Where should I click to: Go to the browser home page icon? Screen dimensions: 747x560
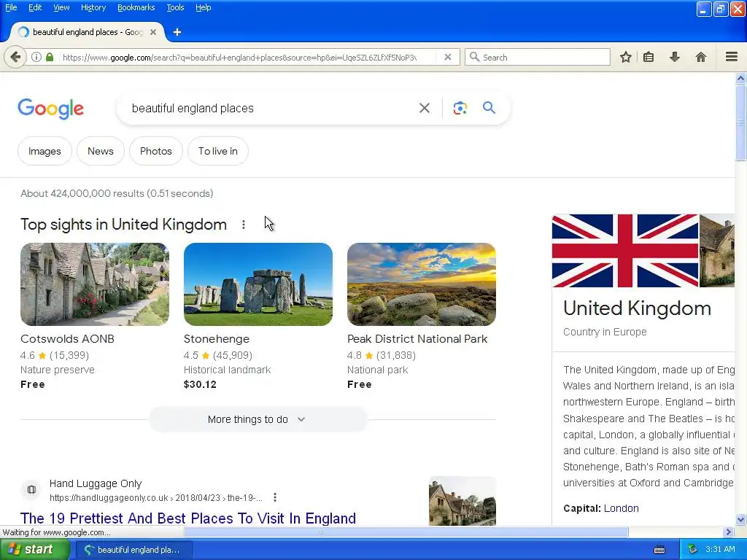pos(701,57)
